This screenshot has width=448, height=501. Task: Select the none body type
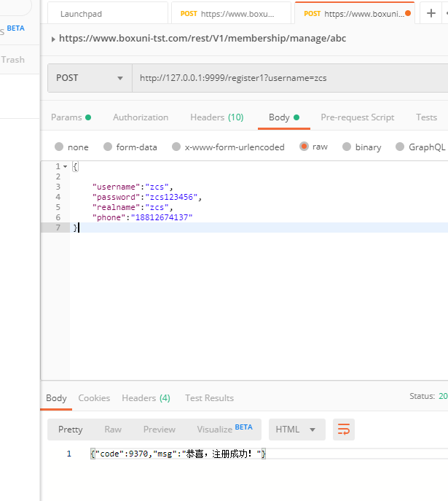click(71, 147)
